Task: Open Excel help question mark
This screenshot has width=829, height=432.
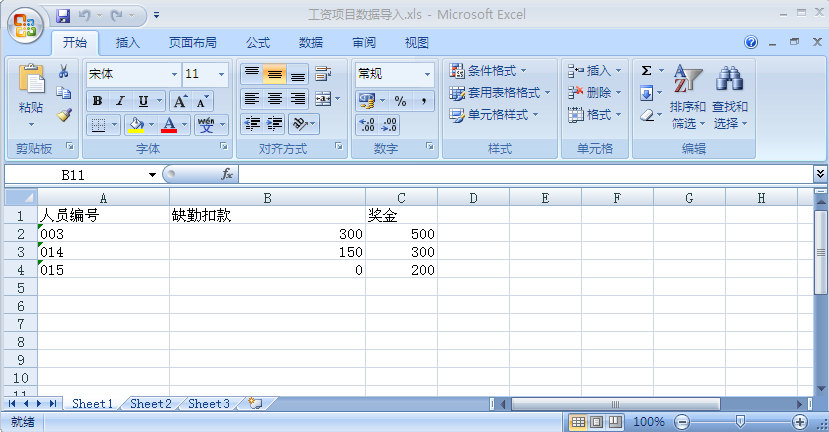Action: pyautogui.click(x=751, y=42)
